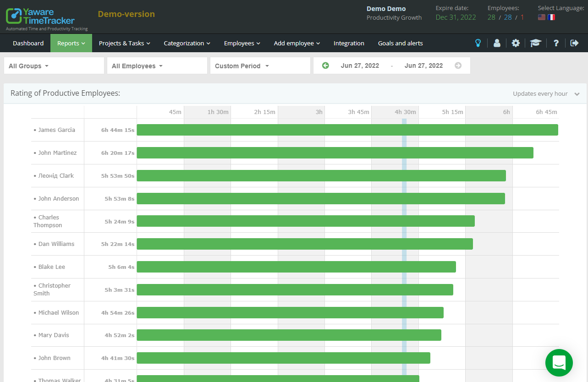Screen dimensions: 588x382
Task: Click the lightbulb tips icon
Action: tap(478, 43)
